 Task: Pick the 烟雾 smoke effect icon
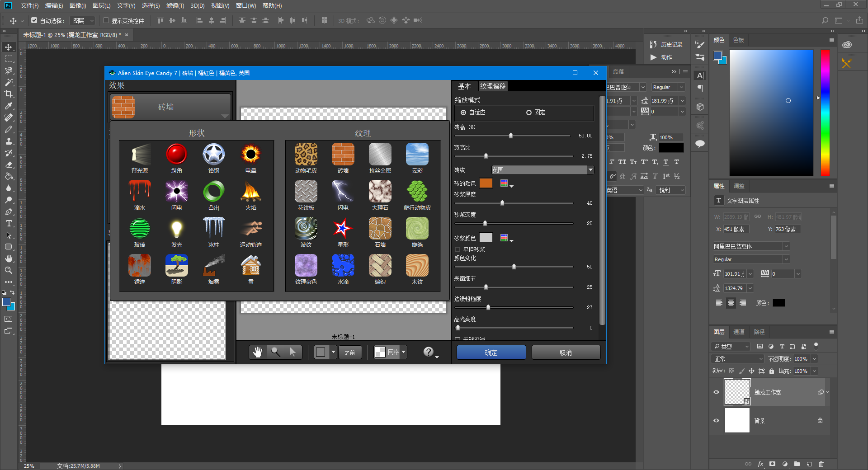tap(214, 266)
